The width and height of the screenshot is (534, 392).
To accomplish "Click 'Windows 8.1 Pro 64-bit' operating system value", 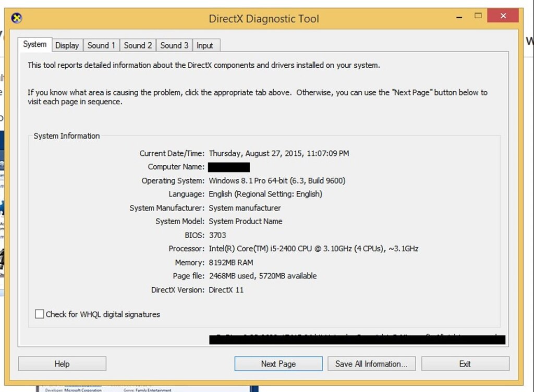I will (277, 180).
